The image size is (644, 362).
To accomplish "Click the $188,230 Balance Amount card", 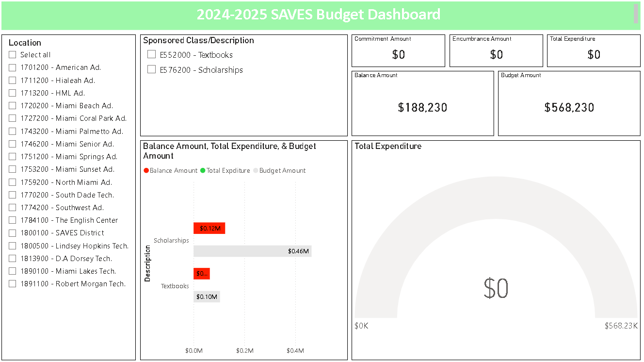I will click(x=422, y=103).
